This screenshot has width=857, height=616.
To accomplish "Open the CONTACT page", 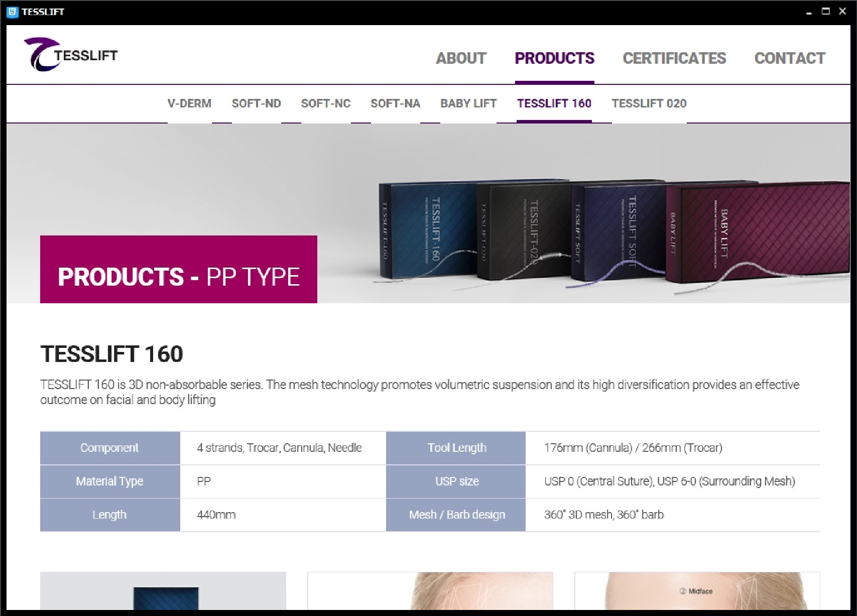I will (x=790, y=58).
